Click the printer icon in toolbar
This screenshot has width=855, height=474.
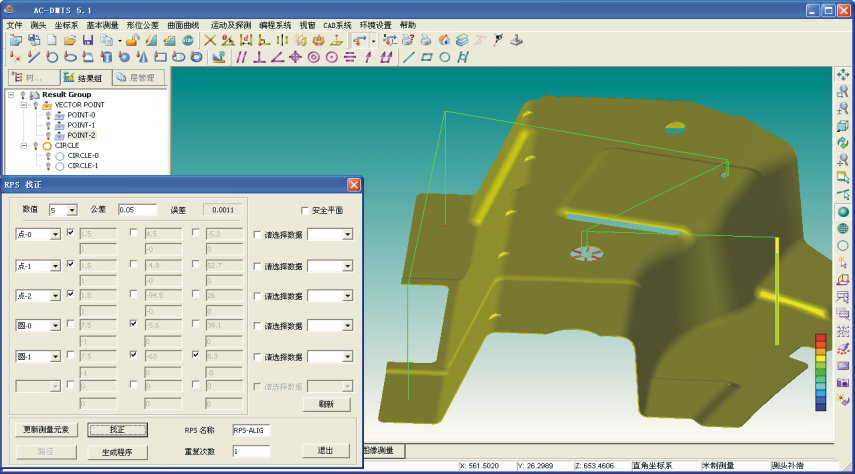coord(425,40)
